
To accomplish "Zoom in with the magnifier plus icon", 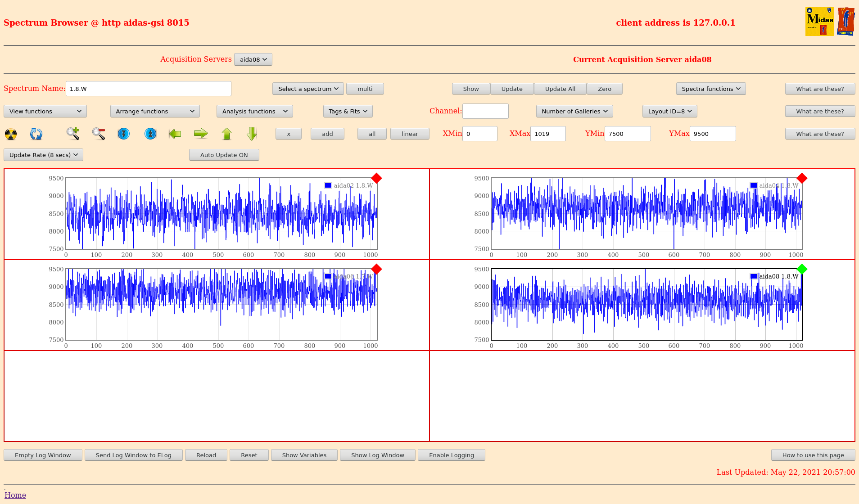I will point(73,134).
